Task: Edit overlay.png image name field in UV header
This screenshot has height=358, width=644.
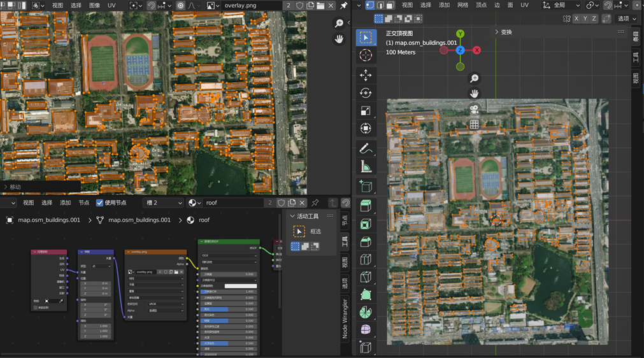Action: pyautogui.click(x=252, y=5)
